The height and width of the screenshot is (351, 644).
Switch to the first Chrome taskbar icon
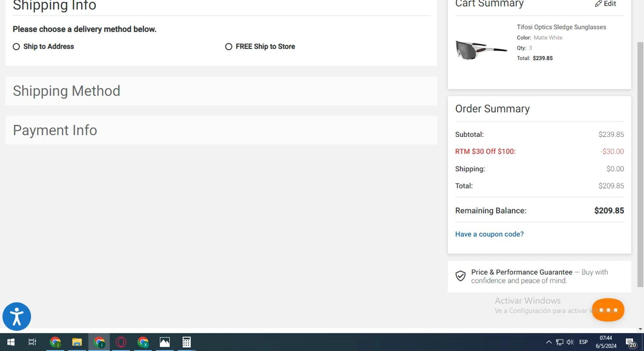coord(55,342)
